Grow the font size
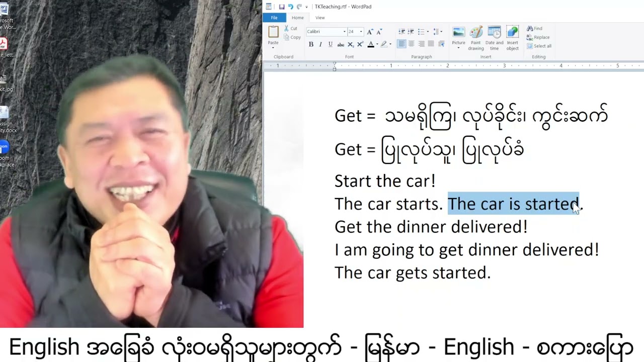Viewport: 644px width, 362px height. click(x=370, y=32)
